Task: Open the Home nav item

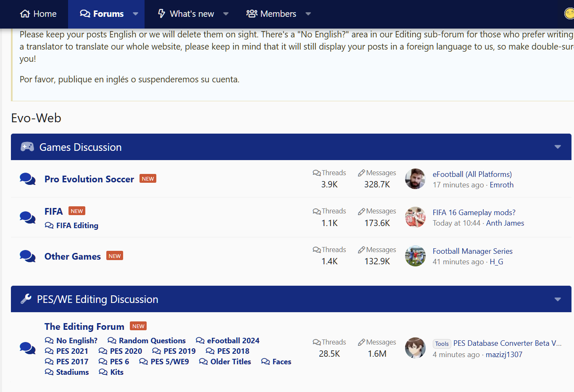Action: click(x=38, y=14)
